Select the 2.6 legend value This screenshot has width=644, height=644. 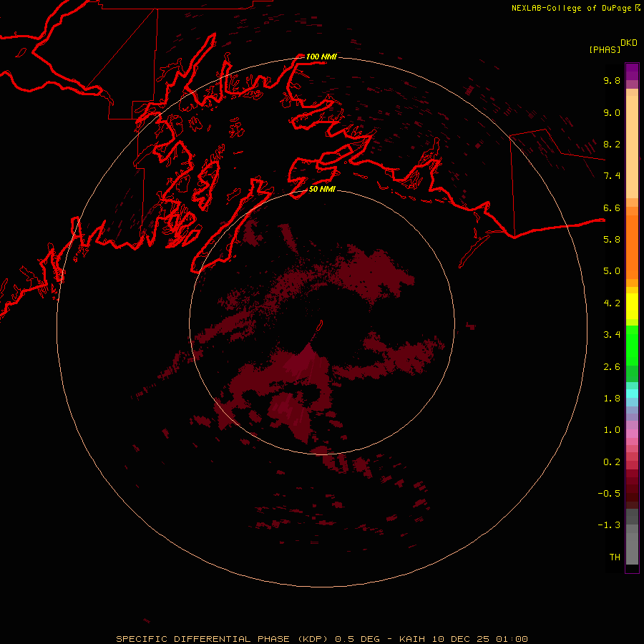(612, 367)
